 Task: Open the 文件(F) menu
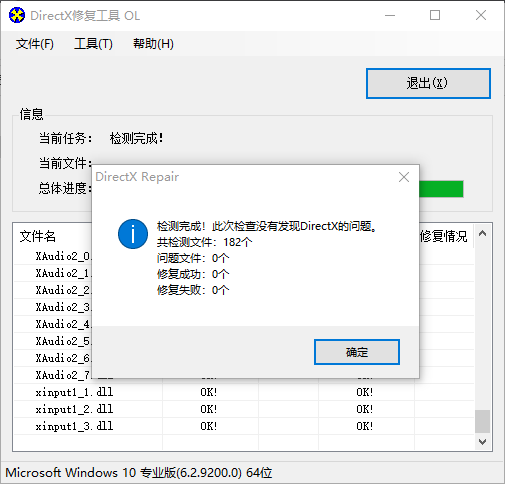pos(35,44)
